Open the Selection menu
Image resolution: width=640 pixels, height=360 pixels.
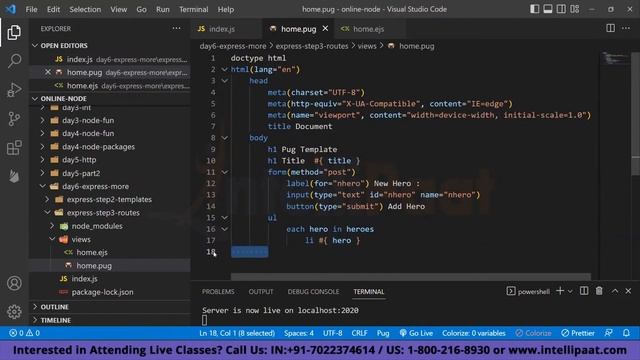(85, 9)
